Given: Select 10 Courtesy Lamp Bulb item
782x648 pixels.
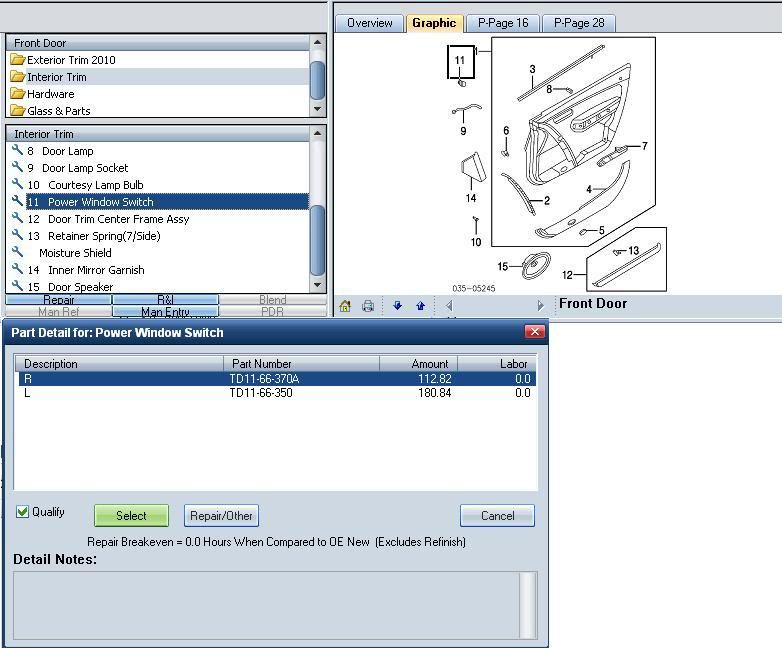Looking at the screenshot, I should (x=85, y=185).
